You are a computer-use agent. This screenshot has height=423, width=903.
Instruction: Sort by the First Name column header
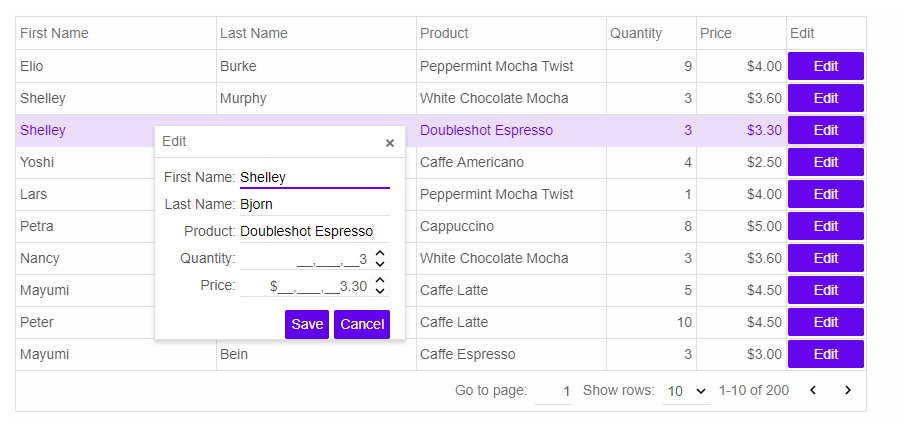click(116, 33)
